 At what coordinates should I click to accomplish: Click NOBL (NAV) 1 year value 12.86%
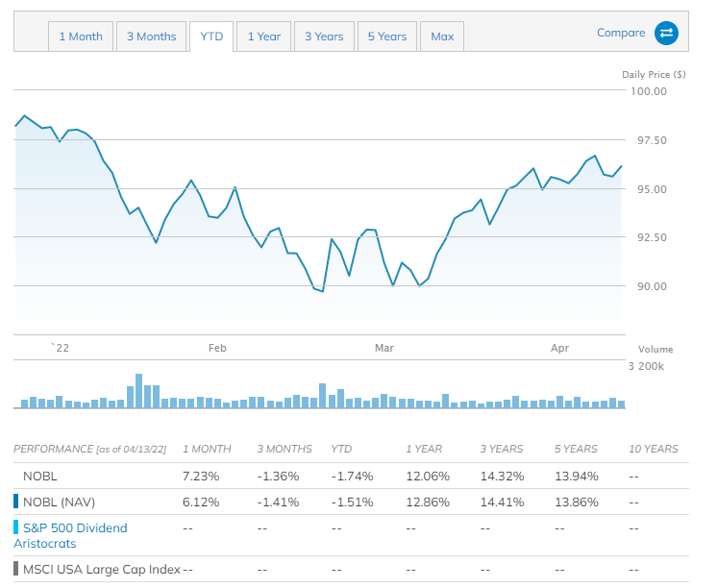click(x=428, y=502)
